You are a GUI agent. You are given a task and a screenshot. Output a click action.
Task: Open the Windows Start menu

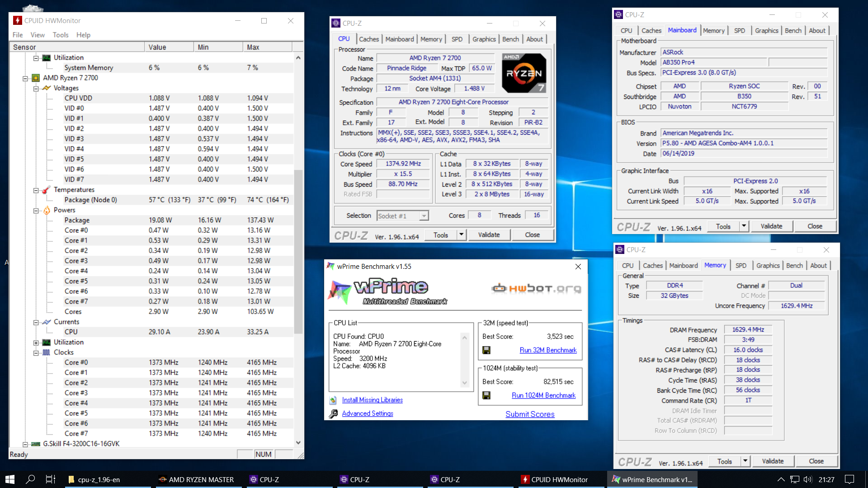click(10, 479)
